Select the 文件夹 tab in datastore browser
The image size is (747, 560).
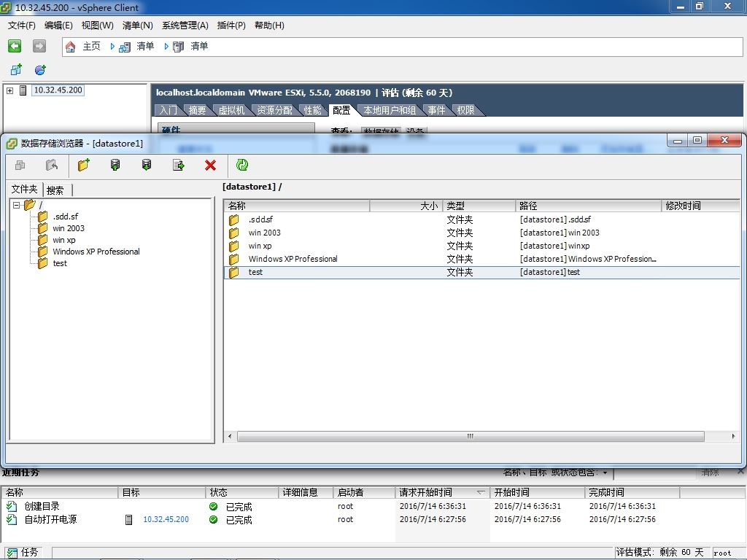tap(24, 189)
